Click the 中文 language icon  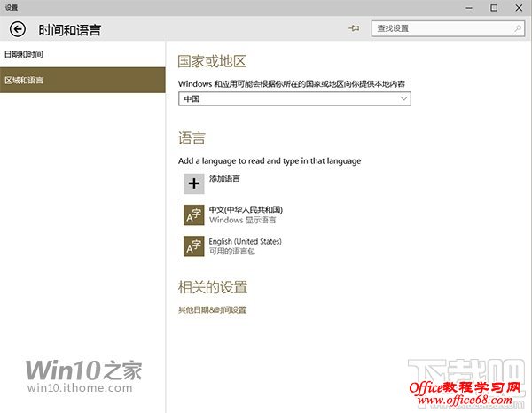193,215
